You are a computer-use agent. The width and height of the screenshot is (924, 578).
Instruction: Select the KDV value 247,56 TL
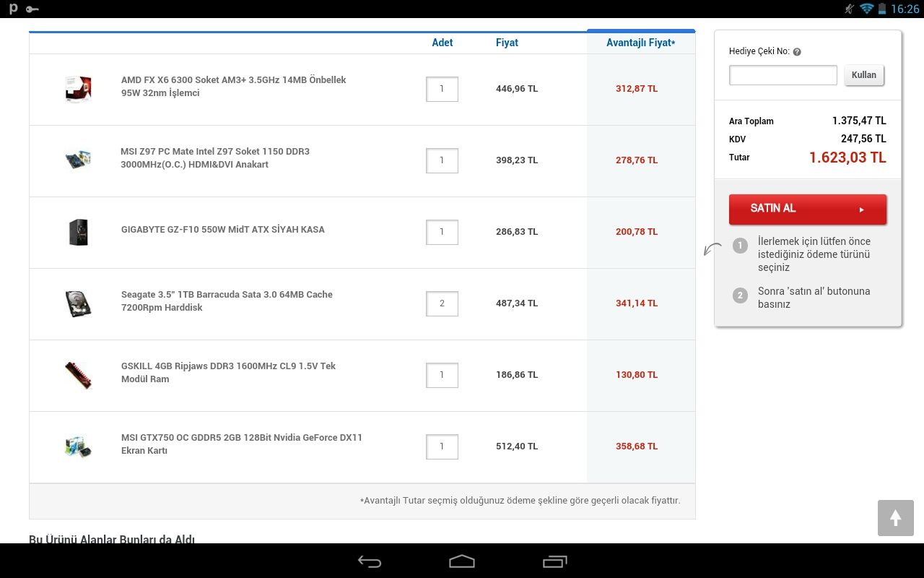pyautogui.click(x=863, y=139)
